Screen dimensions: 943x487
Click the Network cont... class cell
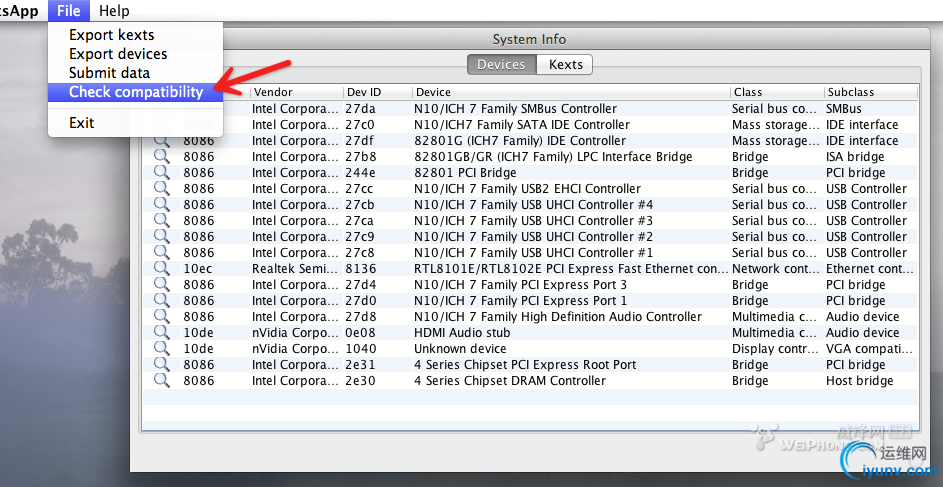click(775, 268)
